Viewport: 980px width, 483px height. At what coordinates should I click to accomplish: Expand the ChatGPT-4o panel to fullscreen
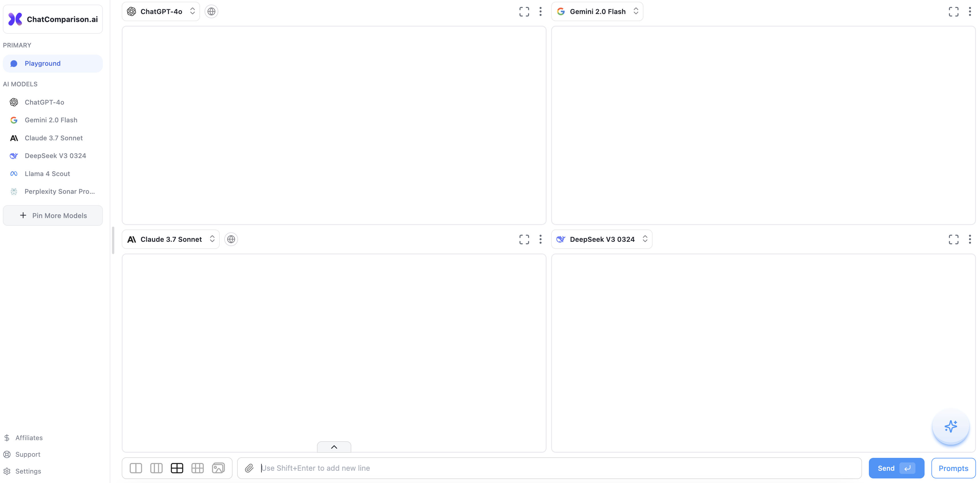(524, 11)
